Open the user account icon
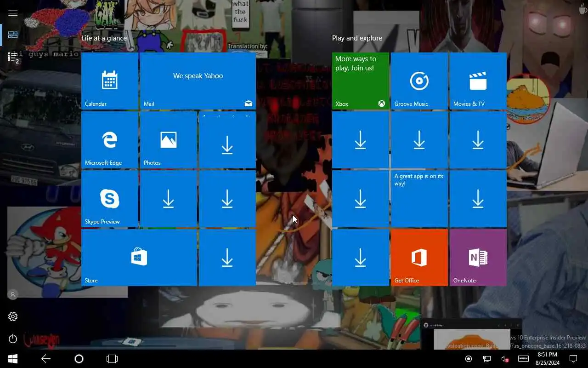The image size is (588, 368). tap(13, 294)
